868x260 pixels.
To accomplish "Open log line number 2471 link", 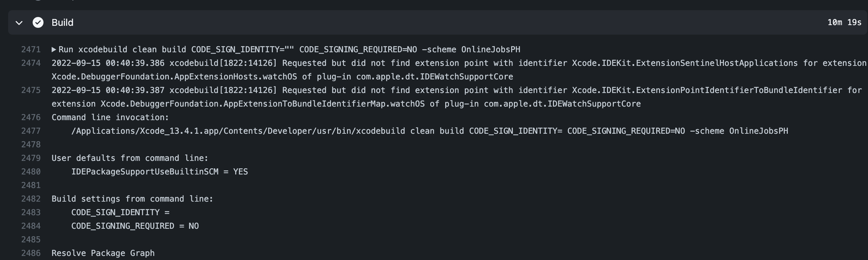I will click(31, 50).
